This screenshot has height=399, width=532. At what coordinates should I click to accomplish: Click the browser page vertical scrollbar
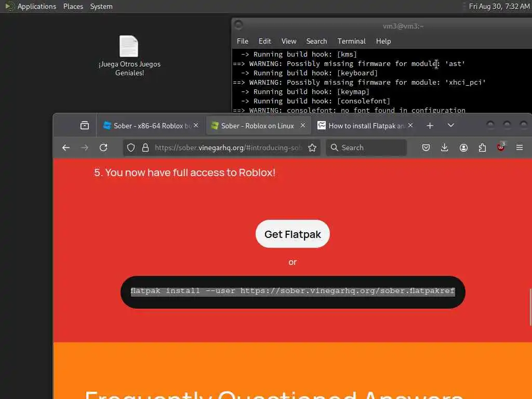[530, 307]
